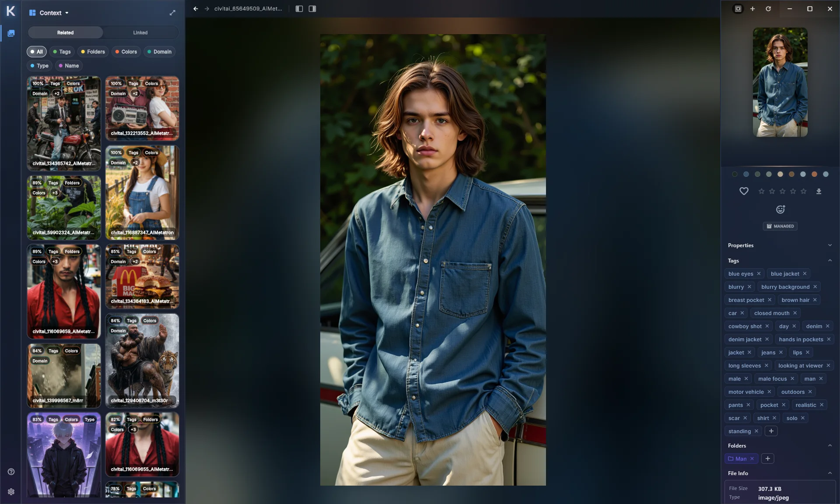The width and height of the screenshot is (840, 504).
Task: Remove the 'blue eyes' tag
Action: point(759,274)
